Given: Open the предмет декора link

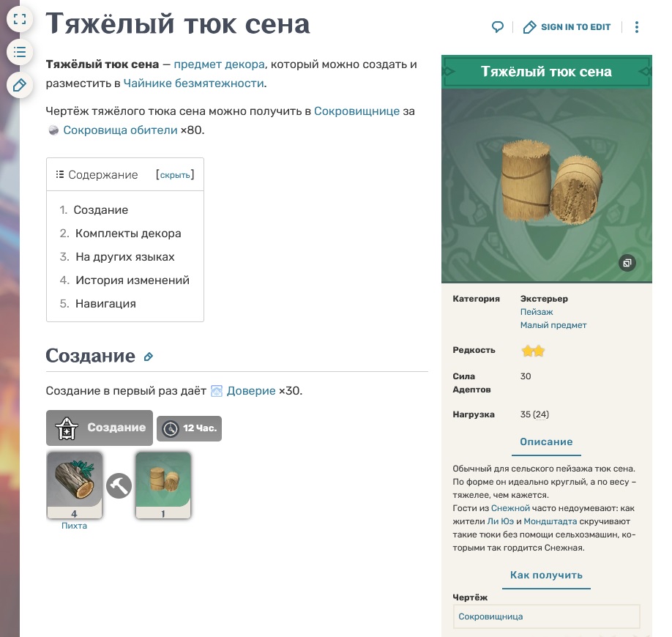Looking at the screenshot, I should (219, 64).
